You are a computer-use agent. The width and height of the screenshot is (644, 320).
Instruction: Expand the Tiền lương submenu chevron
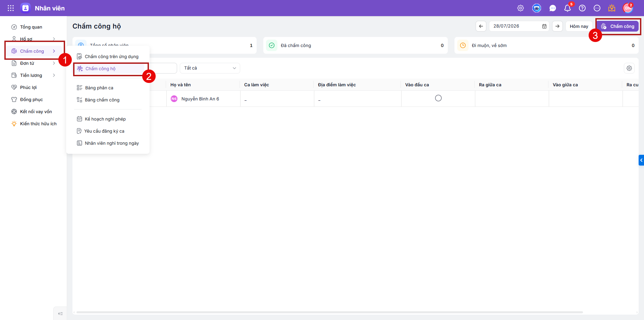click(x=54, y=75)
